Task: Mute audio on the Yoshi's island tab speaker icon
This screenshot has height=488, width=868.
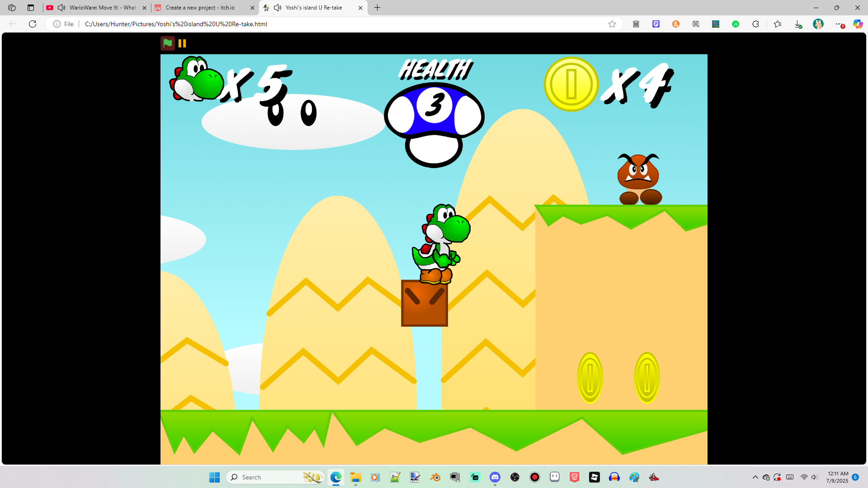Action: tap(278, 8)
